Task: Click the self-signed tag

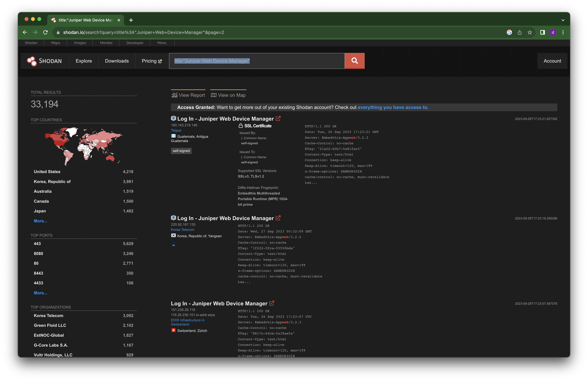Action: pos(181,151)
